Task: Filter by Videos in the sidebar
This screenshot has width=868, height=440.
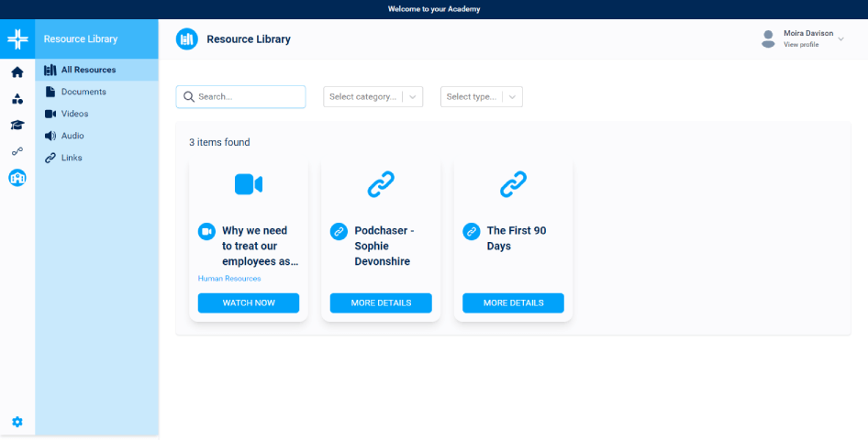Action: (74, 114)
